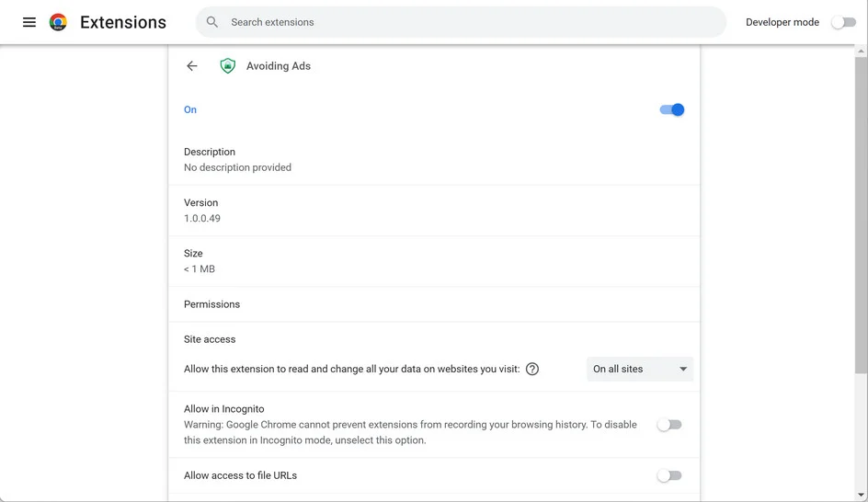Open the site access help icon

click(532, 370)
